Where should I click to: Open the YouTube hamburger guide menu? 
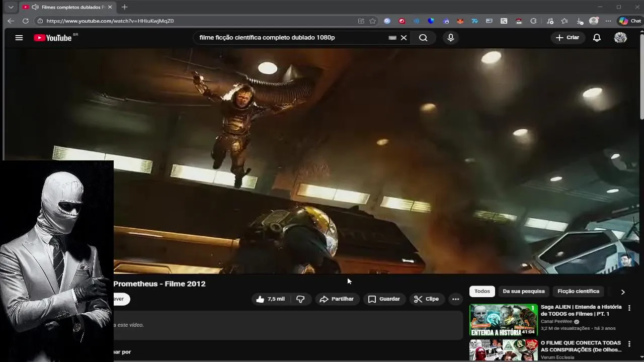point(19,38)
